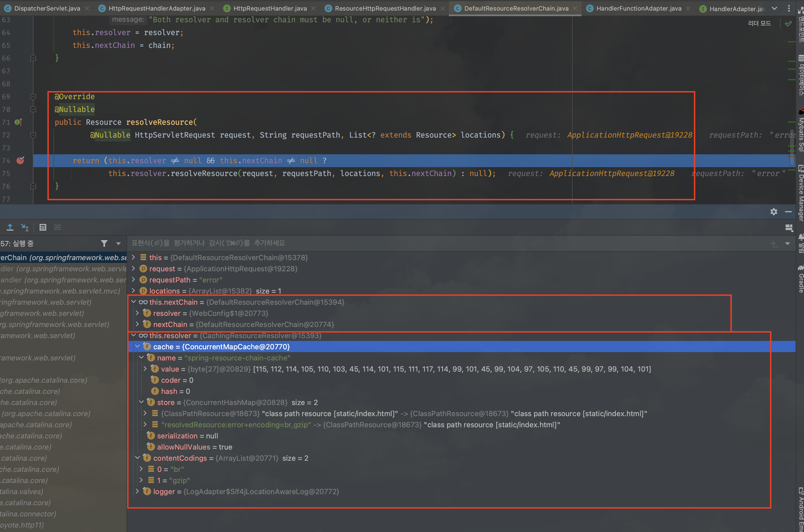The height and width of the screenshot is (532, 804).
Task: Expand the 'locations' ArrayList node
Action: (134, 291)
